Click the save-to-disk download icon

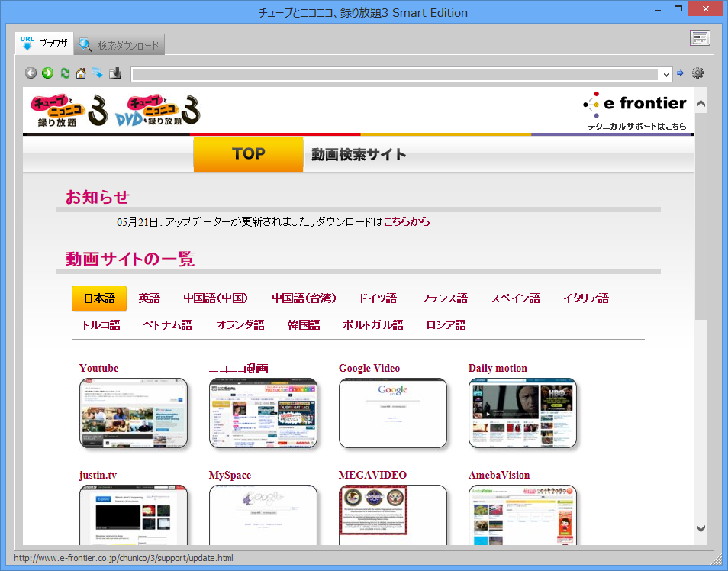click(114, 73)
